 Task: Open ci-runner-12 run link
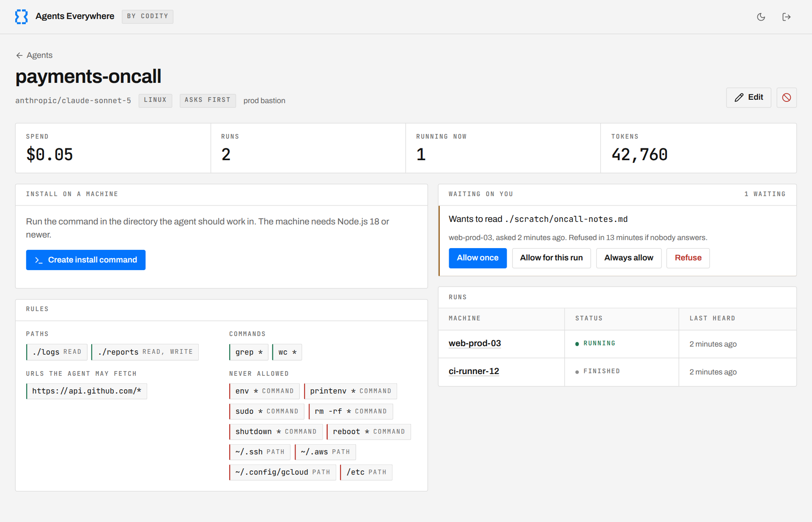click(x=474, y=372)
